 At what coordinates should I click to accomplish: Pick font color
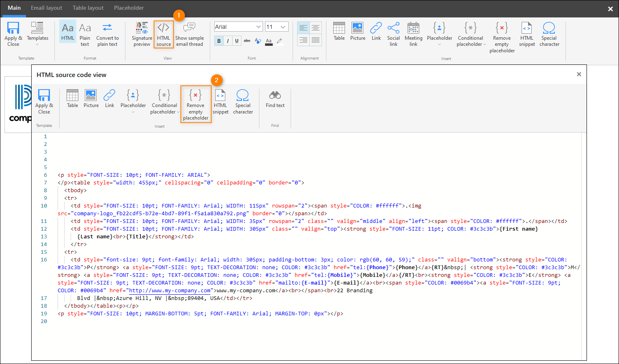[x=269, y=41]
